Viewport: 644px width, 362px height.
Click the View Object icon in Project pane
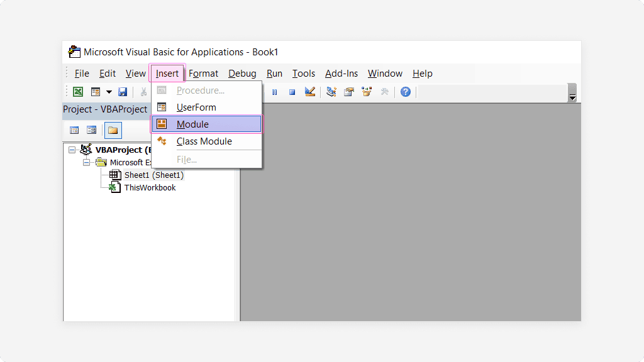92,131
